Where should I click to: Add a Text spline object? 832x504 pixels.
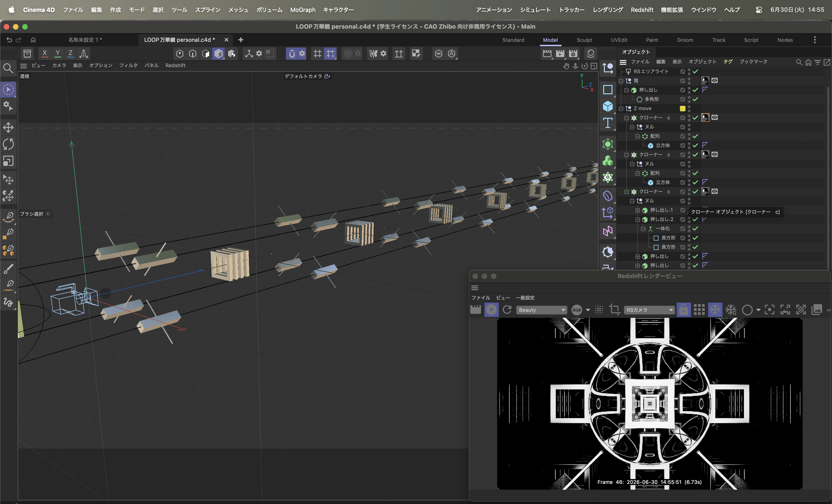[x=608, y=123]
